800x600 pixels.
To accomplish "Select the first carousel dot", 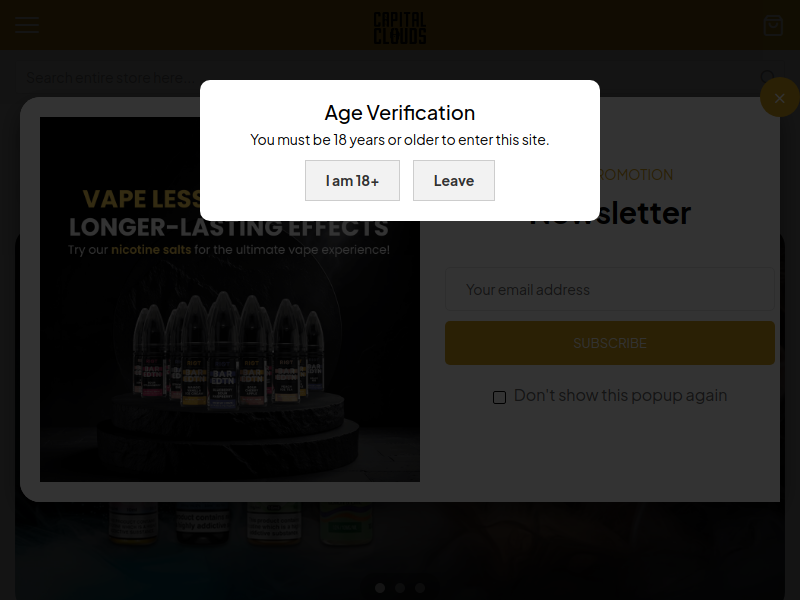I will coord(380,588).
